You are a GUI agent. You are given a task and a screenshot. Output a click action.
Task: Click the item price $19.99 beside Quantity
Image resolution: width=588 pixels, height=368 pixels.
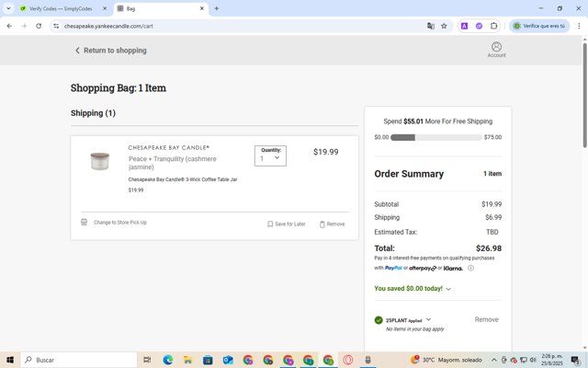[x=326, y=152]
